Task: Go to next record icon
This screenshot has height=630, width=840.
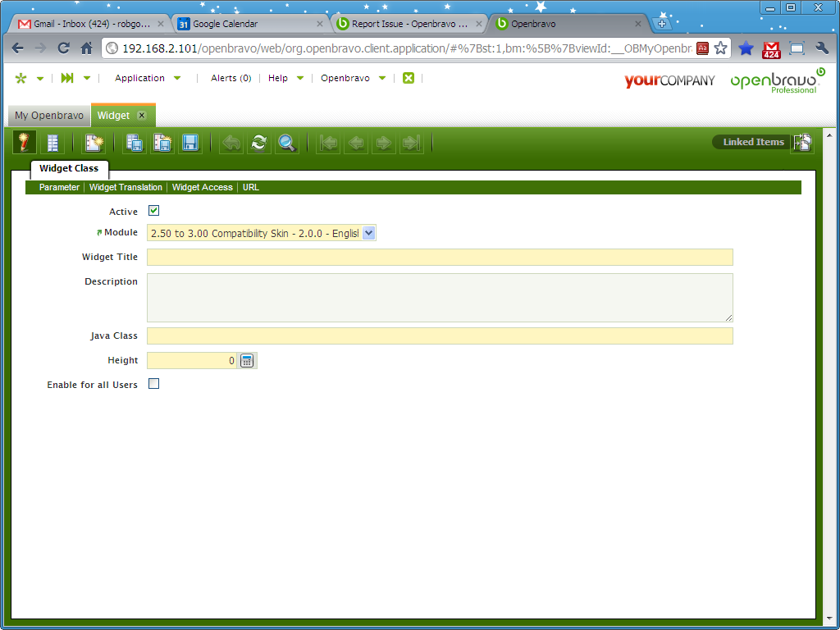Action: click(x=384, y=143)
